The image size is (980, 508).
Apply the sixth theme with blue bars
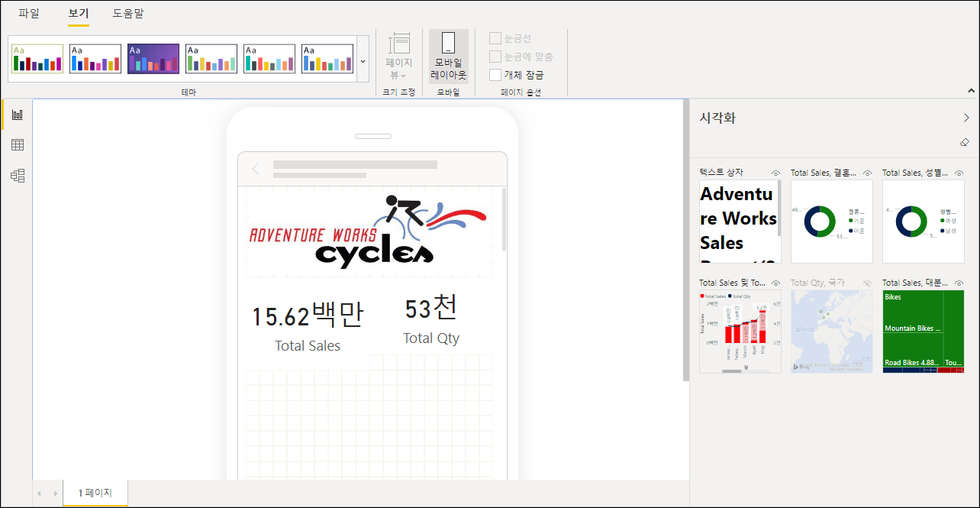coord(327,59)
